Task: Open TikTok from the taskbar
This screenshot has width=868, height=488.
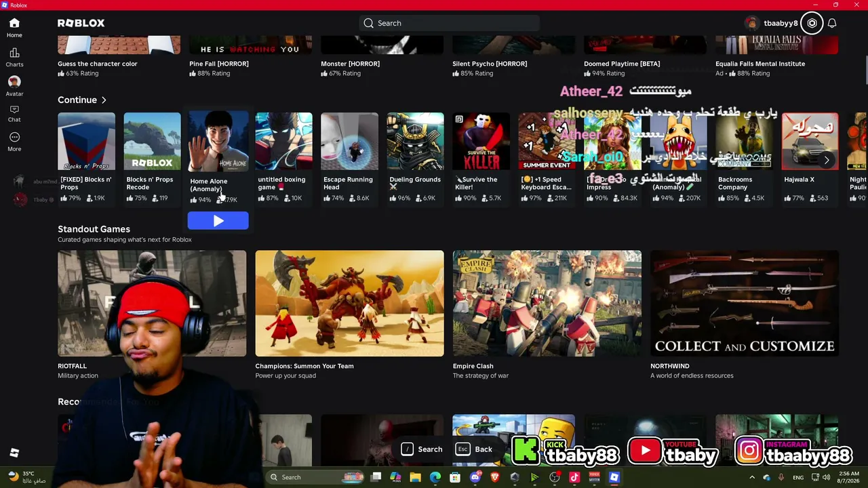Action: point(574,477)
